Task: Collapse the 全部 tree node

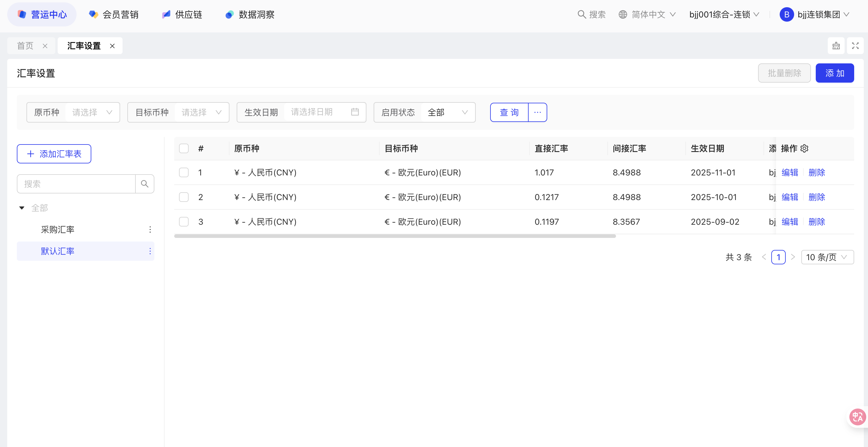Action: [22, 208]
